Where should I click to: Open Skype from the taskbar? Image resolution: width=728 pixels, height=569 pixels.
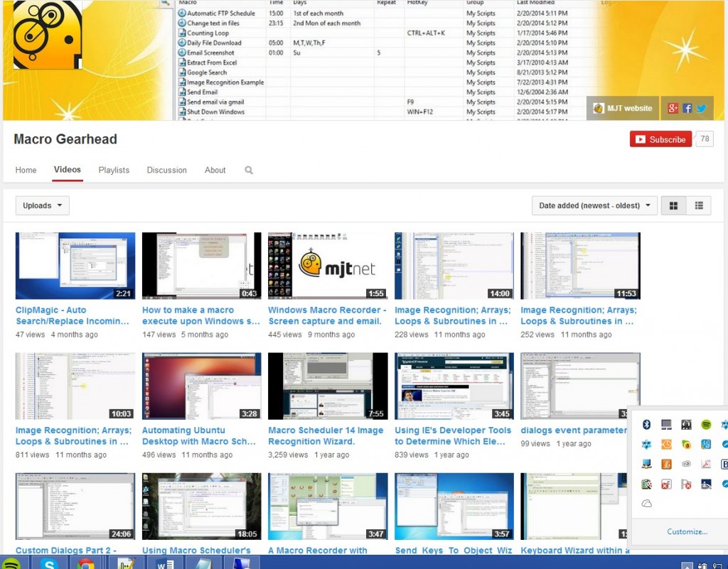click(x=49, y=563)
